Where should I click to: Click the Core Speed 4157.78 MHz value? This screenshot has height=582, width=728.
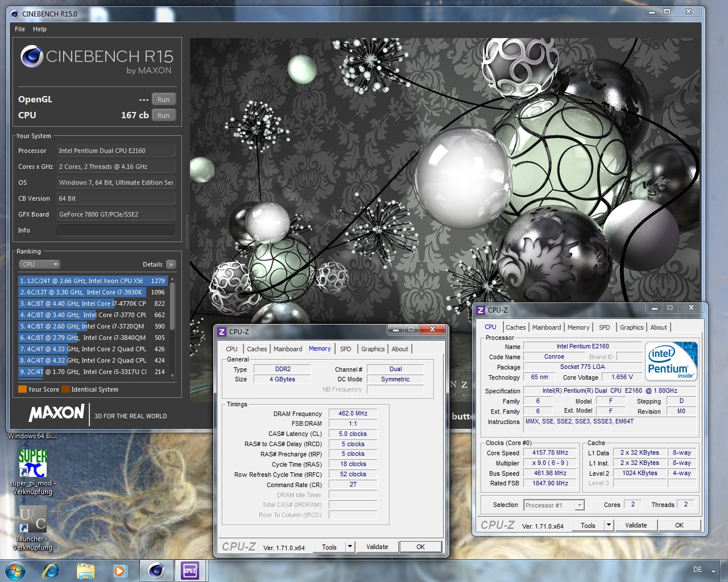pos(550,453)
